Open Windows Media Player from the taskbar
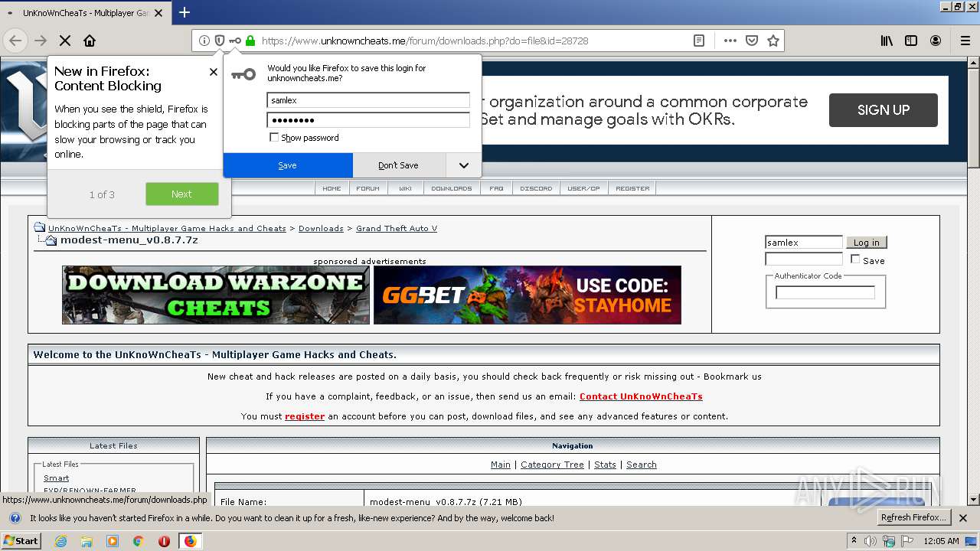Viewport: 980px width, 551px height. tap(113, 541)
